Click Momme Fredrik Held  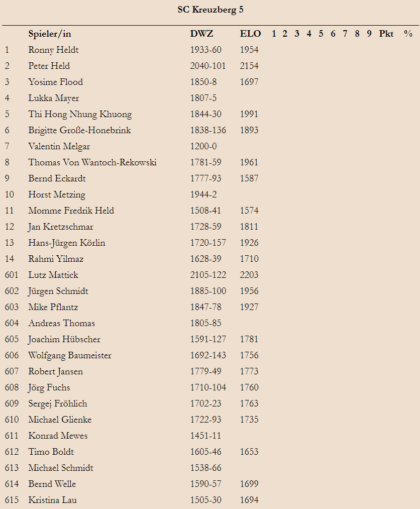pyautogui.click(x=71, y=211)
